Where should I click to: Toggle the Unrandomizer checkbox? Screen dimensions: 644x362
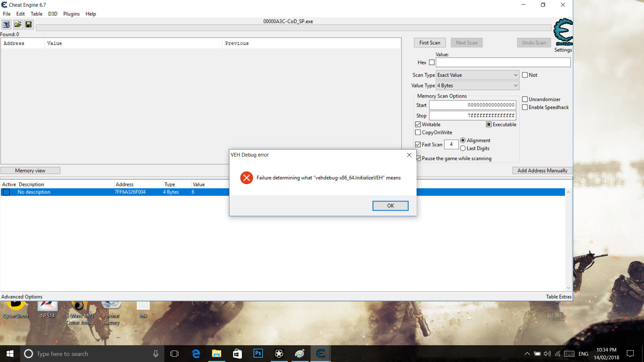pos(525,99)
